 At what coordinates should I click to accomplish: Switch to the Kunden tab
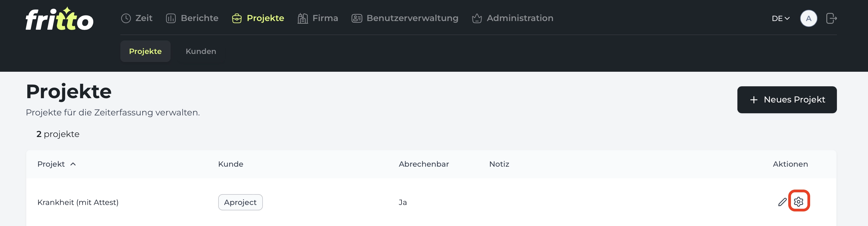click(201, 51)
